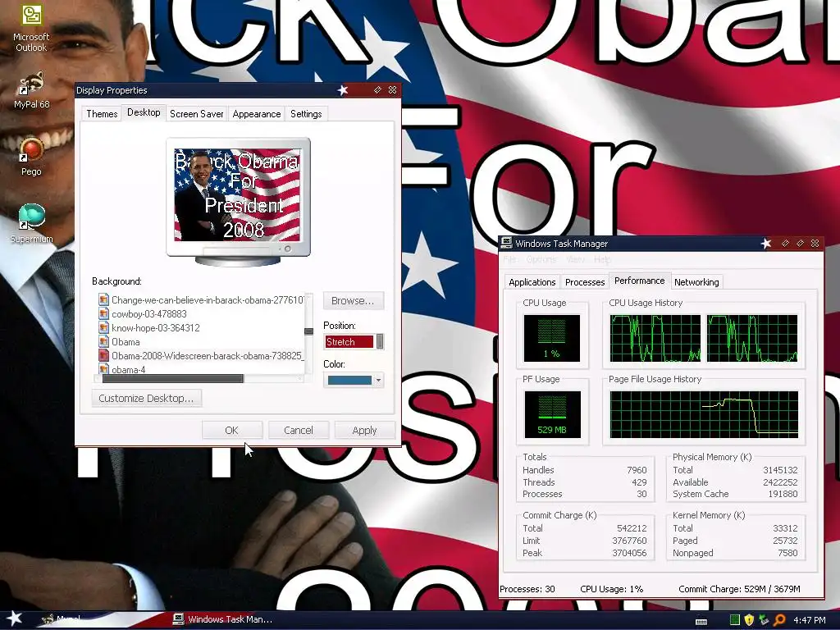Click the blue desktop color swatch
Screen dimensions: 840x630
[349, 381]
